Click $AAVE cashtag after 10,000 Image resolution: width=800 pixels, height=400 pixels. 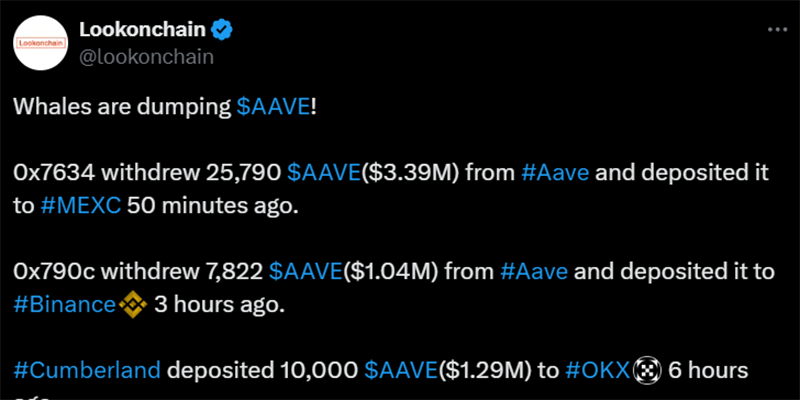pos(401,371)
